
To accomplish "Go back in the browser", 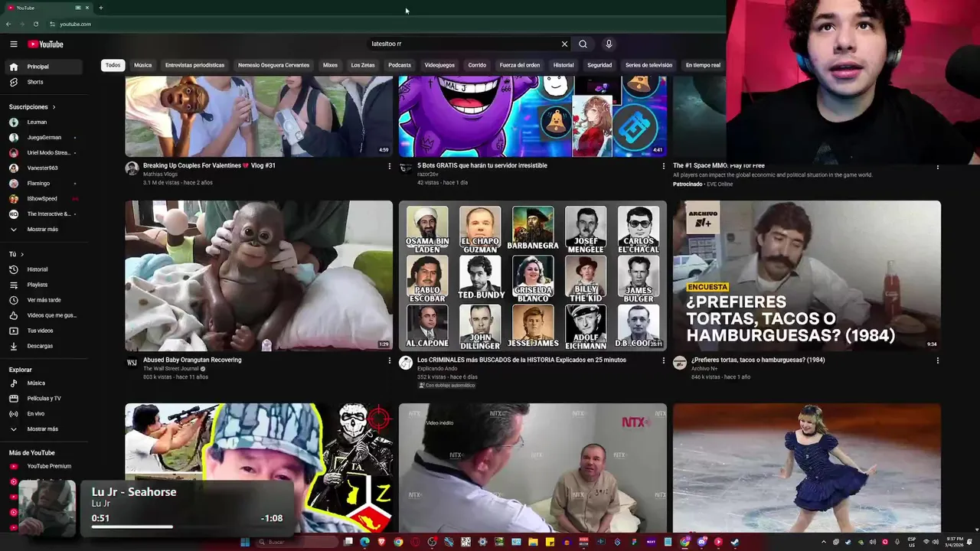I will (x=8, y=24).
